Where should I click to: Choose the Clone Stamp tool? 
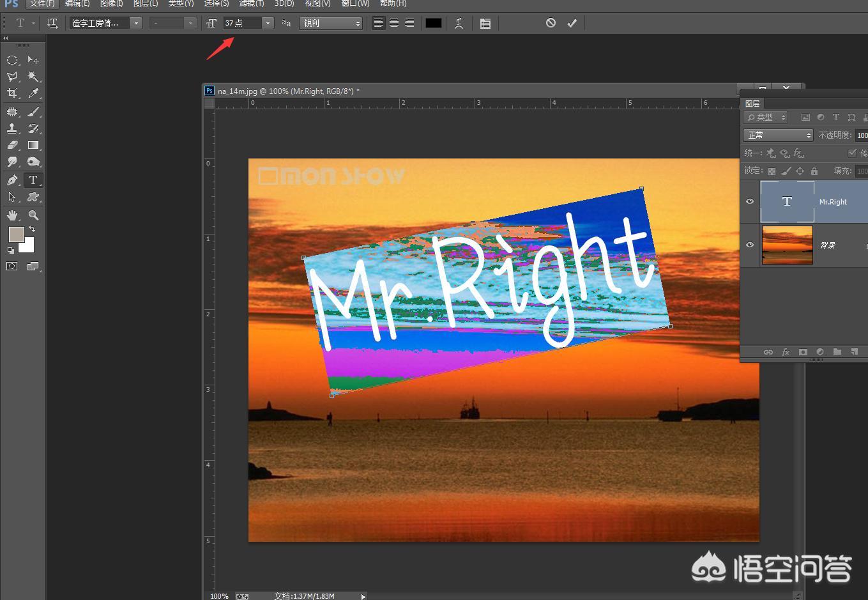12,128
